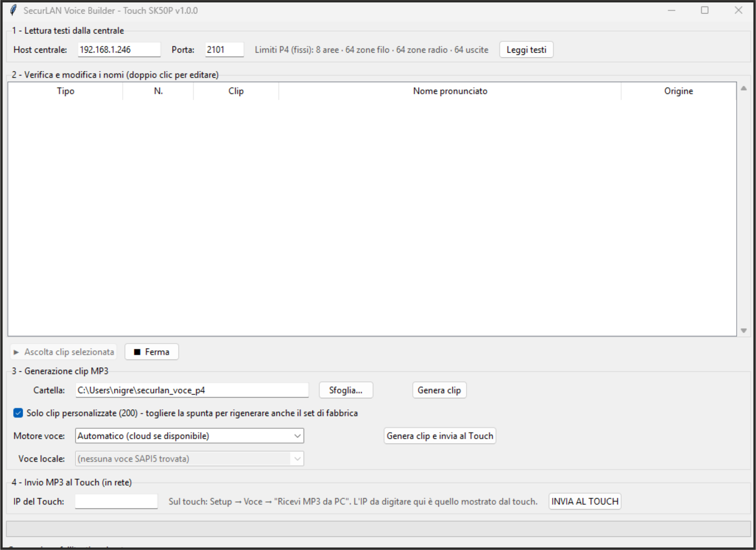
Task: Maximize the Voice Builder window
Action: coord(705,10)
